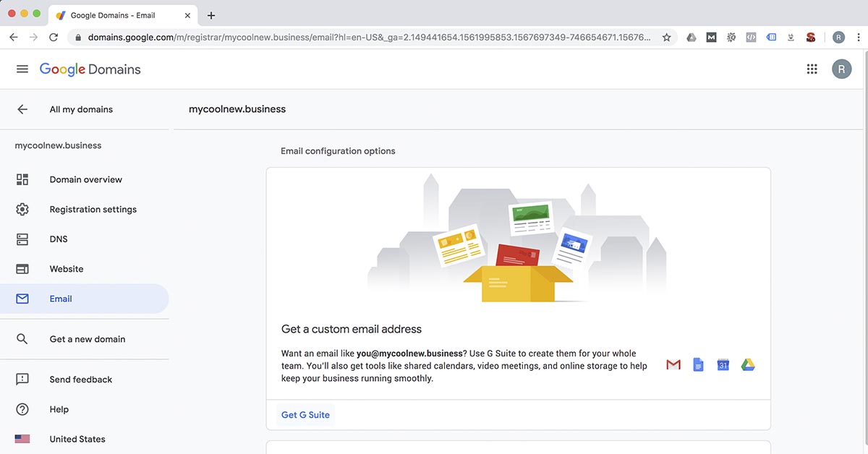Click the Gmail icon in the G Suite card
The image size is (868, 454).
pyautogui.click(x=673, y=365)
